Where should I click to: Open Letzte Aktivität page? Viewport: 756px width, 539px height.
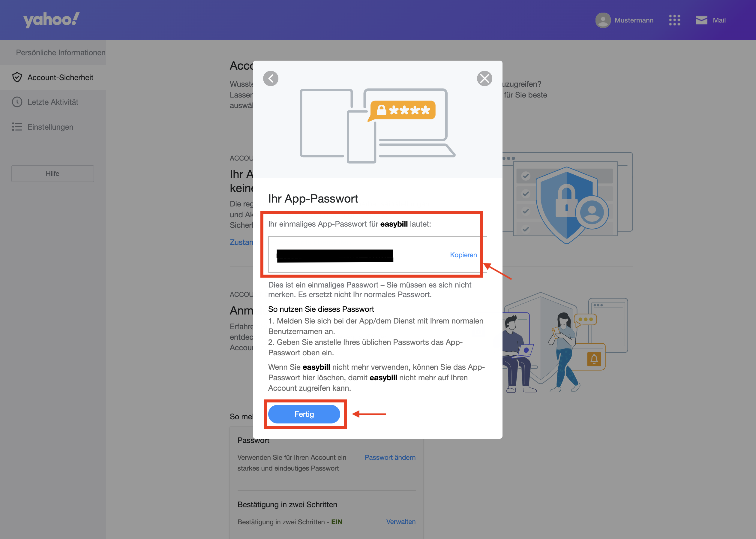click(53, 102)
